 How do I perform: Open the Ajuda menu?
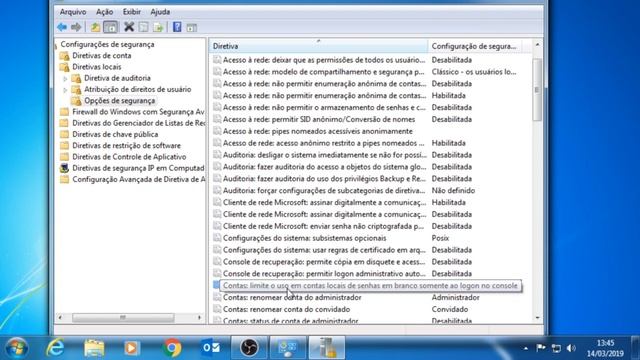(160, 12)
